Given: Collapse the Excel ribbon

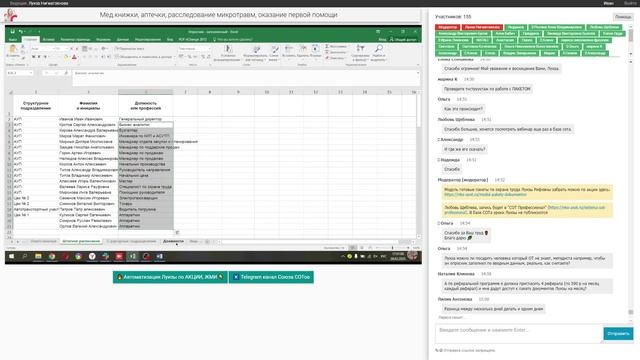Looking at the screenshot, I should (x=418, y=65).
